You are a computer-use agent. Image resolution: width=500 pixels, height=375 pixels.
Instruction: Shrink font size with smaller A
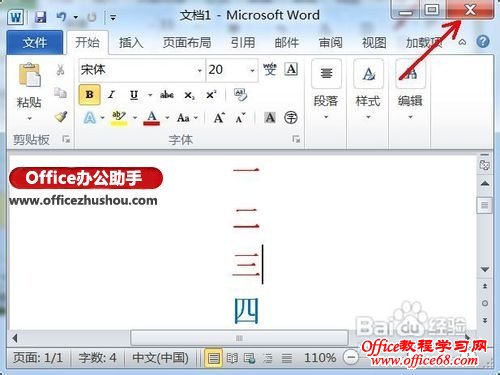(240, 118)
